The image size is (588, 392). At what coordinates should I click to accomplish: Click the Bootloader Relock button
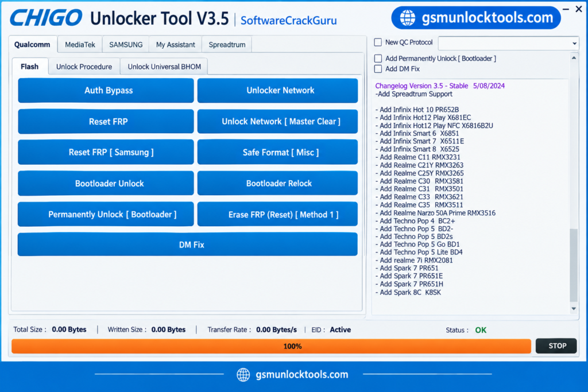277,183
